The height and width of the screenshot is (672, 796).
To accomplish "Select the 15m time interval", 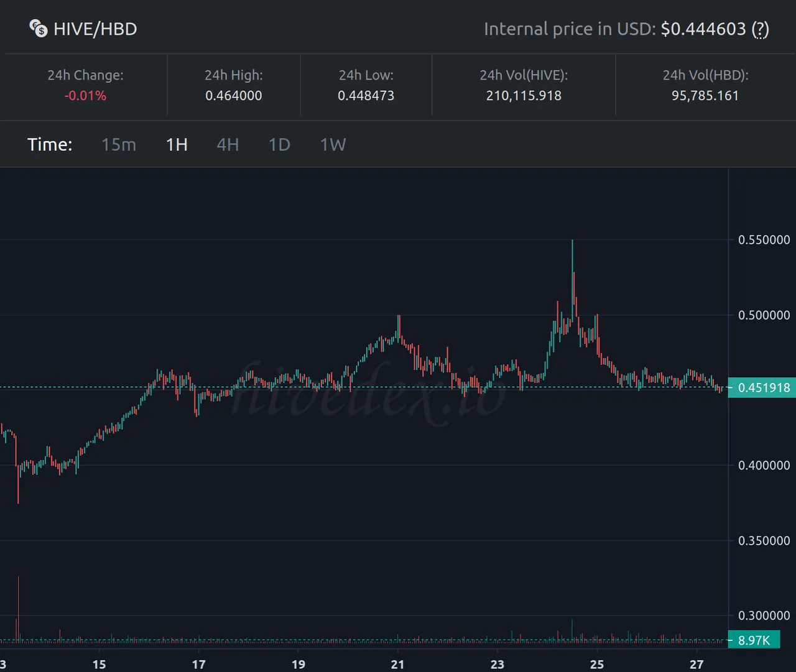I will [119, 145].
